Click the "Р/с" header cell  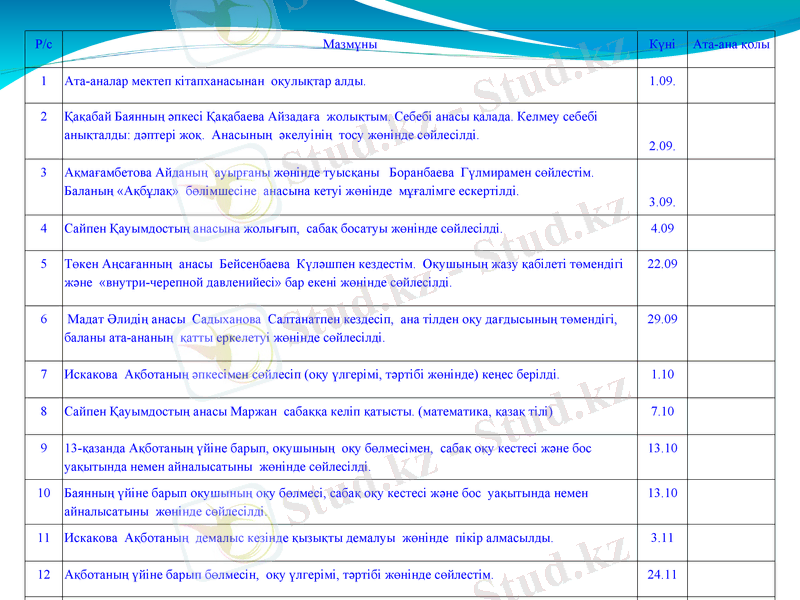43,45
